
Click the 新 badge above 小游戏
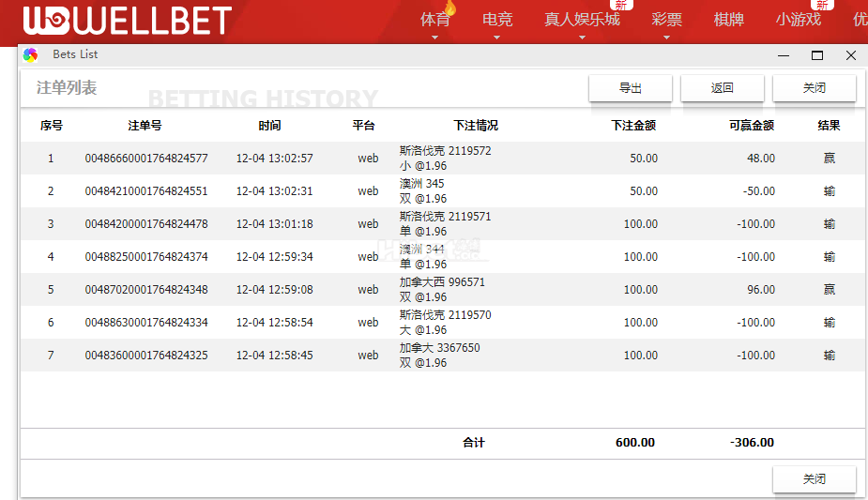[x=821, y=5]
